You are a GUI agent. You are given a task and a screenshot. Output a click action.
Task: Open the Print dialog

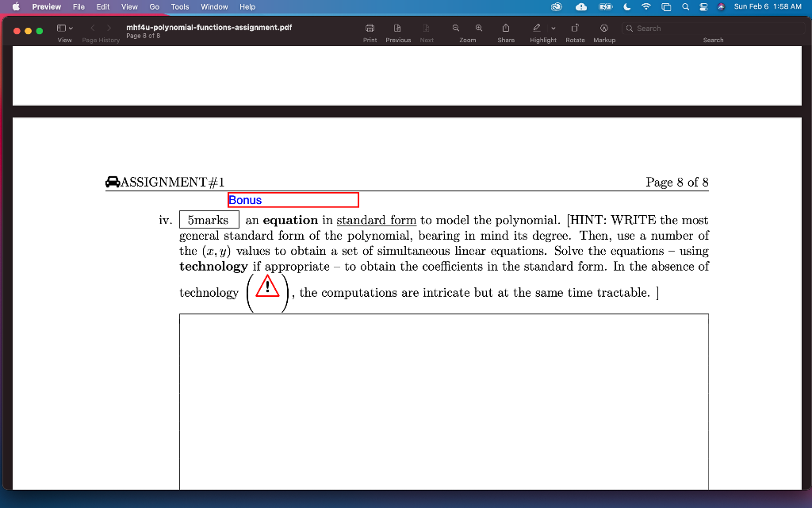coord(370,28)
